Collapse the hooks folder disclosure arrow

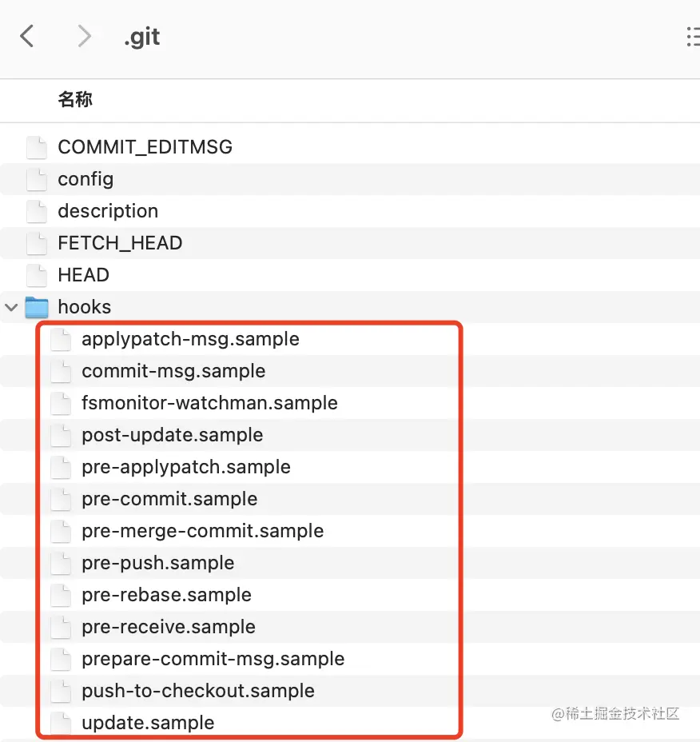point(12,307)
